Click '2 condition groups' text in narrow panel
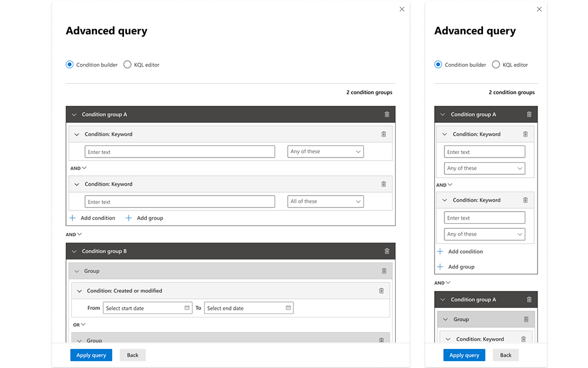 click(512, 93)
